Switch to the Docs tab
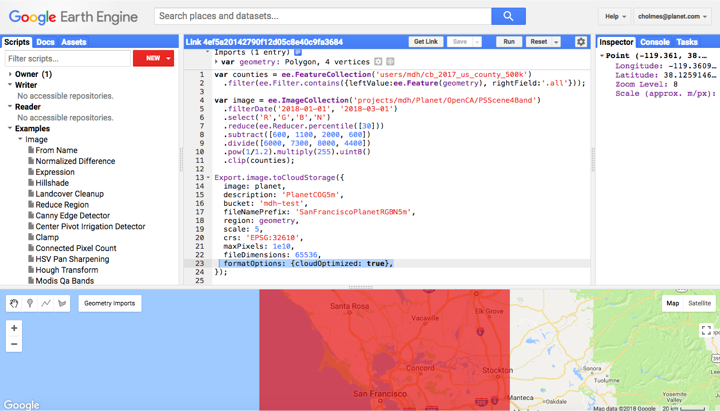720x411 pixels. point(45,42)
